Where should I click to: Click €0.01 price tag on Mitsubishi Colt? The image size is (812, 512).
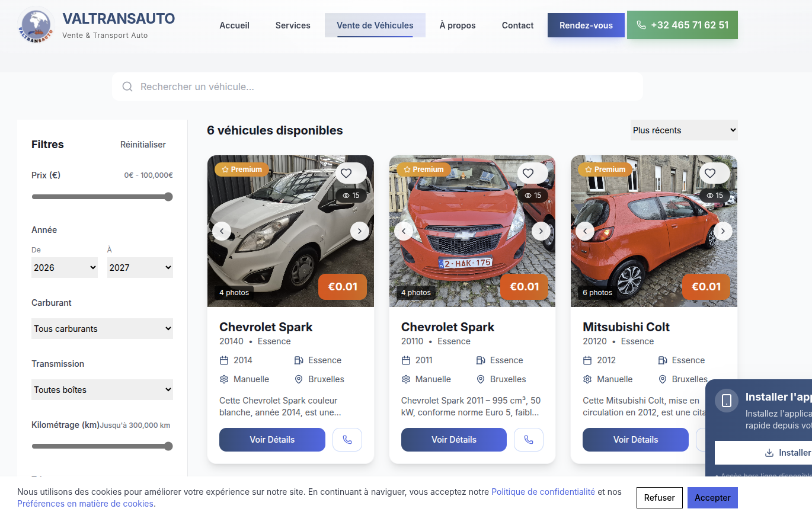tap(706, 287)
